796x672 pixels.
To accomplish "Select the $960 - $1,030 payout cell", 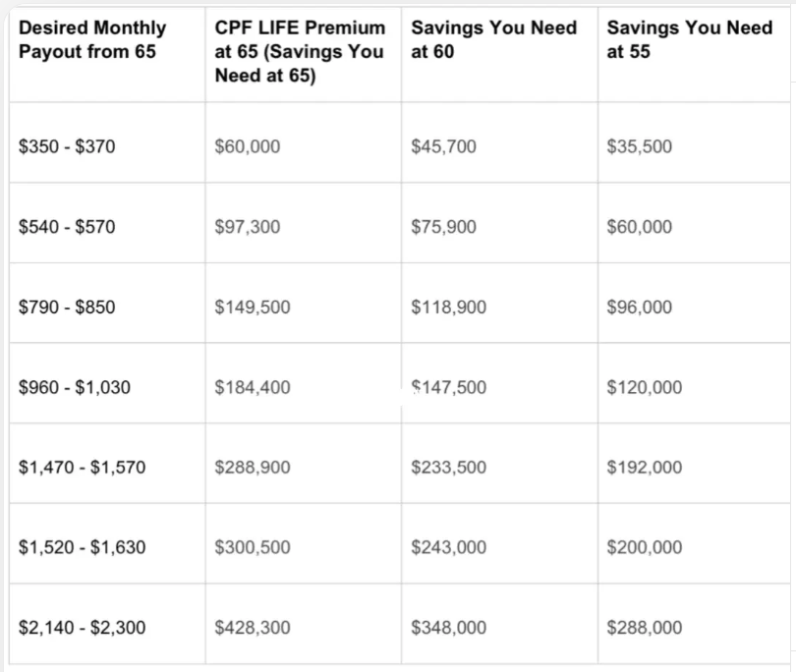I will [75, 387].
